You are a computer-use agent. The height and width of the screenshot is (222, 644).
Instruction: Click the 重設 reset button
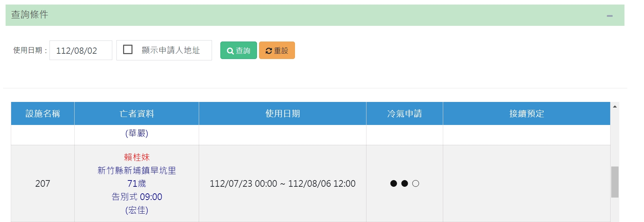pyautogui.click(x=277, y=50)
